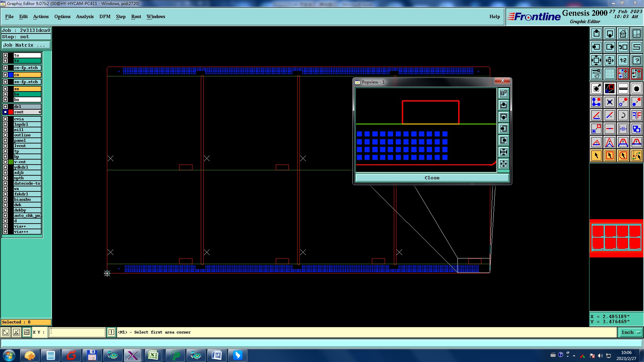Click the rotate feature curved arrow icon

pos(623,115)
